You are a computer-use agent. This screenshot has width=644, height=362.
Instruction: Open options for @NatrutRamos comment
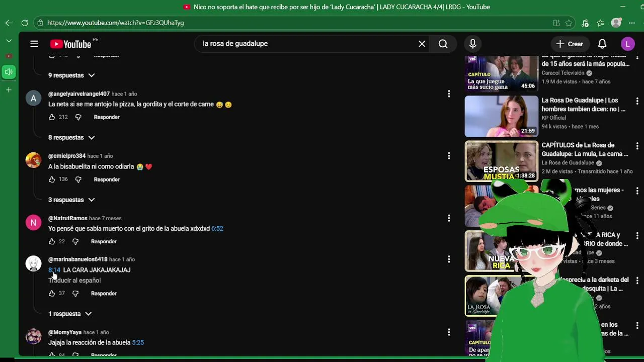click(x=449, y=218)
